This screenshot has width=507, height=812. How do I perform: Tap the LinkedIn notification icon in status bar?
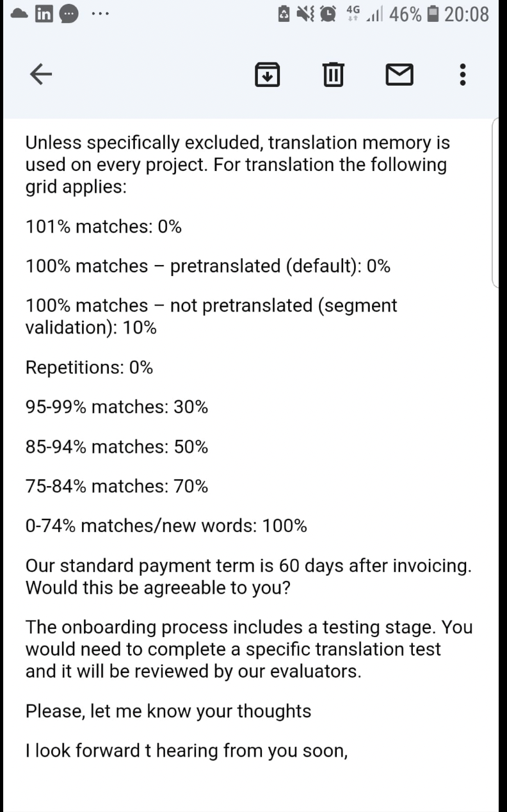tap(44, 13)
